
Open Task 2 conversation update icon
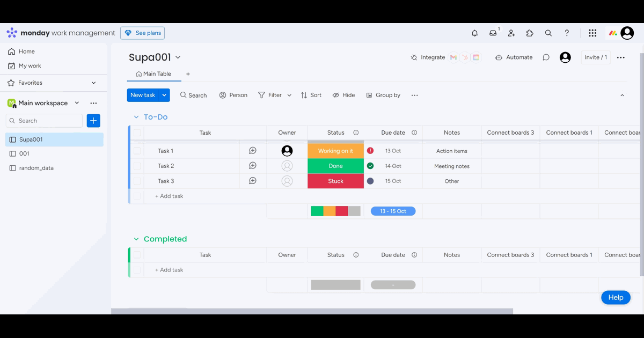point(253,166)
